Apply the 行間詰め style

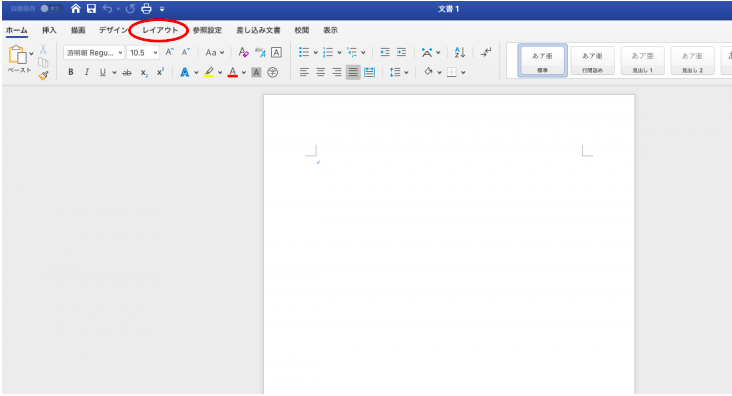pyautogui.click(x=592, y=60)
